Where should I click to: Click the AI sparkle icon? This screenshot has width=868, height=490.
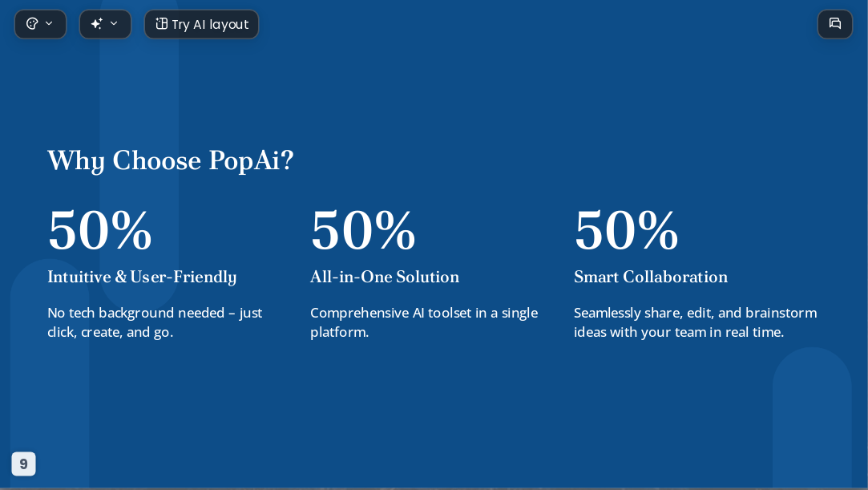point(97,24)
